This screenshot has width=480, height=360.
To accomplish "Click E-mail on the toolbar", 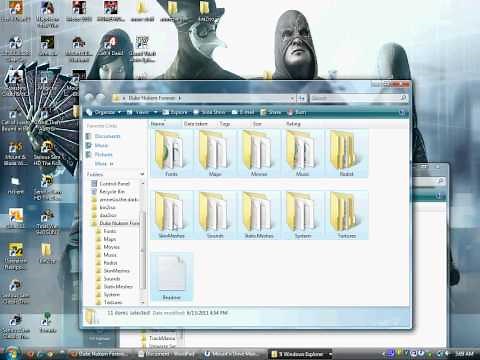I will (x=243, y=113).
